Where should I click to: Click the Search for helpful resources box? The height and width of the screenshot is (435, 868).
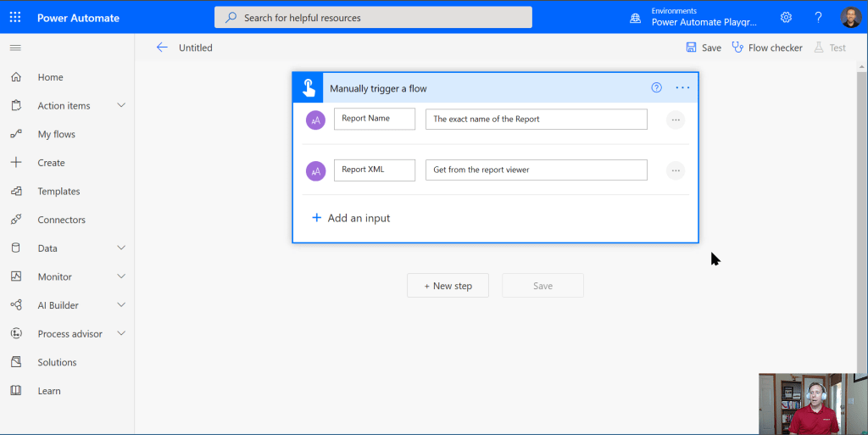373,17
